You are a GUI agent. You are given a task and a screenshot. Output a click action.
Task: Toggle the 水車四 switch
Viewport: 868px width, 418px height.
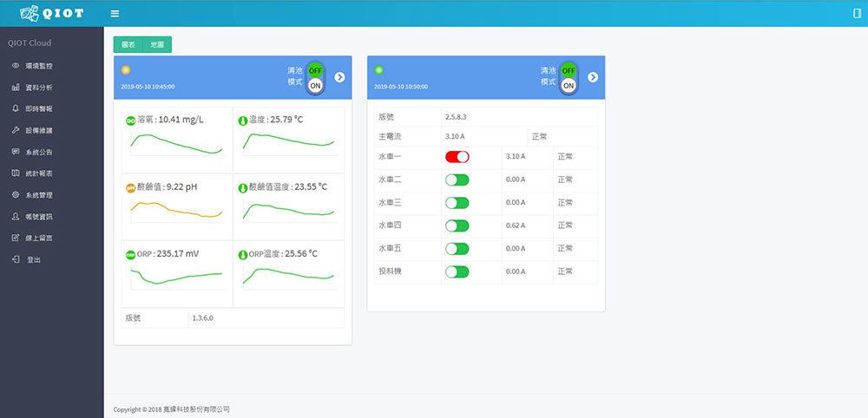[457, 225]
